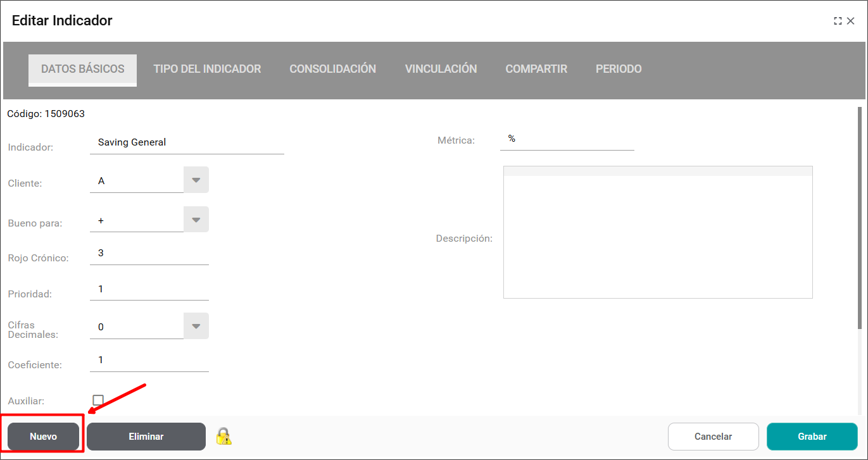Save changes with Grabar button
Viewport: 868px width, 460px height.
pyautogui.click(x=812, y=437)
